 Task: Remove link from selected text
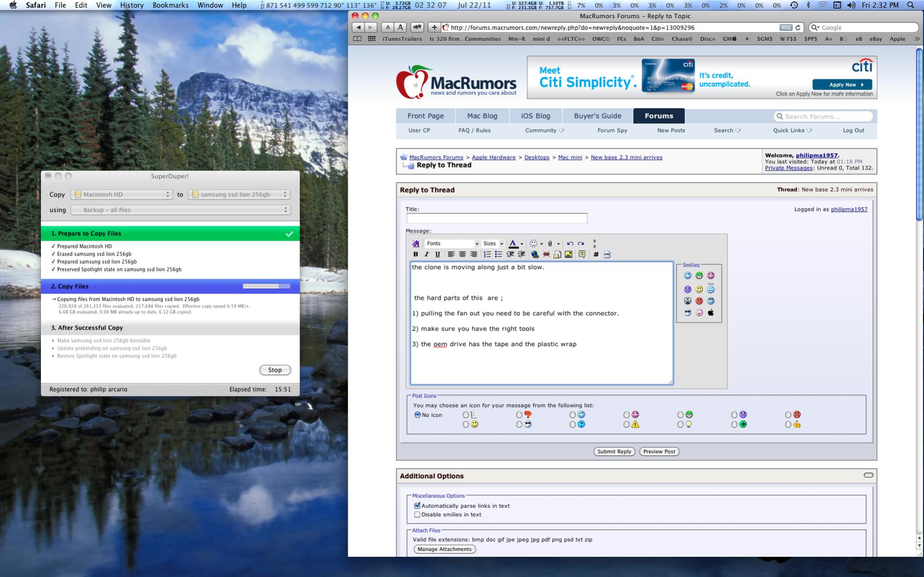546,255
